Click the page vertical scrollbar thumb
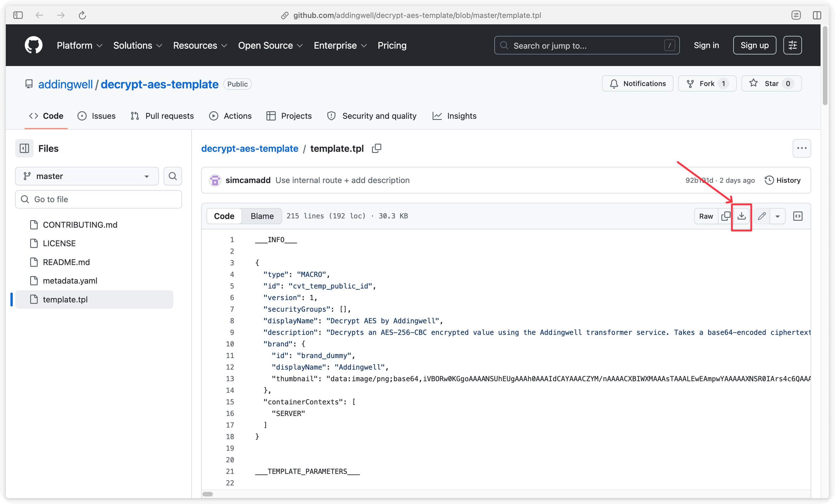 [825, 66]
